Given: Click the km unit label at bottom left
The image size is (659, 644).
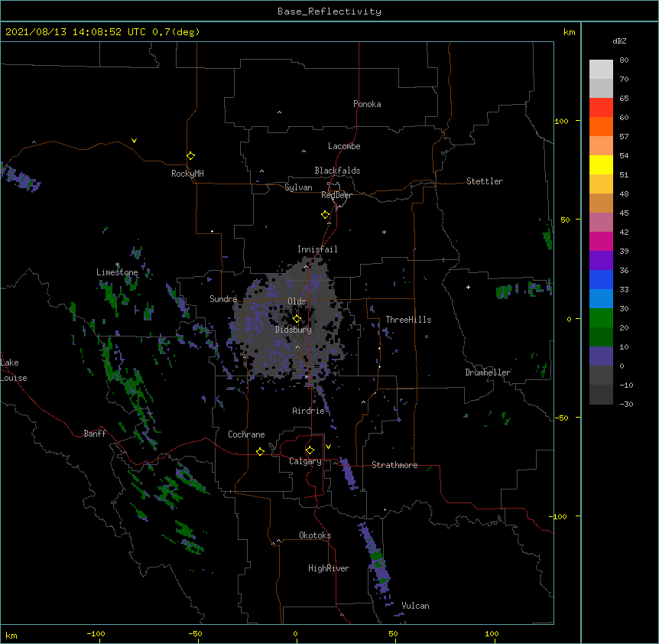Looking at the screenshot, I should pos(11,635).
